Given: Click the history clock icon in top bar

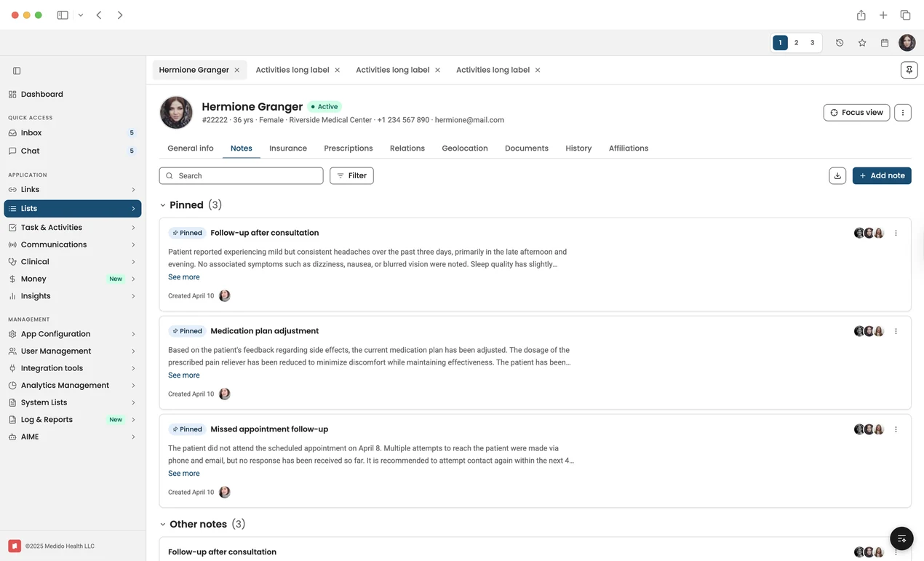Looking at the screenshot, I should pos(840,43).
